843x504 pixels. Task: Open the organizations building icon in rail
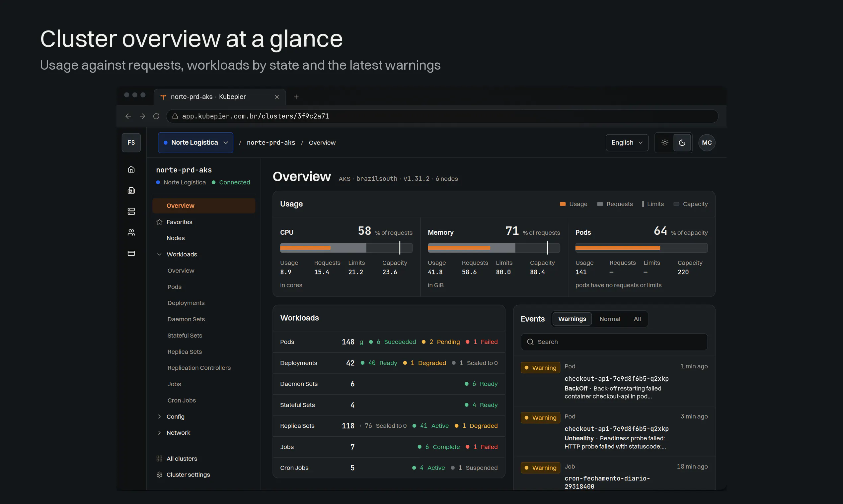[x=131, y=190]
